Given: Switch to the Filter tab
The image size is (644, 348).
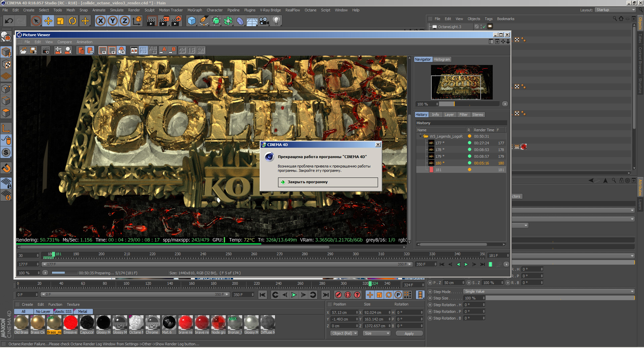Looking at the screenshot, I should 464,115.
